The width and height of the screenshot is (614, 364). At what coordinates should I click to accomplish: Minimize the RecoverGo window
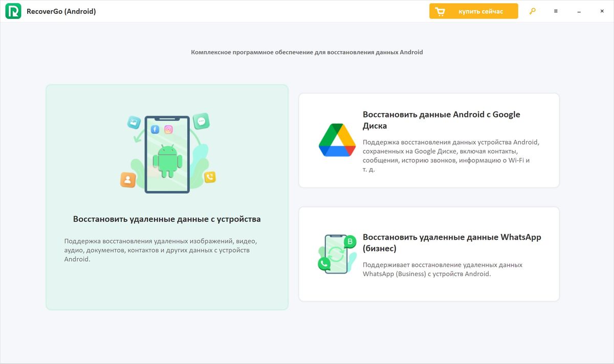click(x=579, y=11)
